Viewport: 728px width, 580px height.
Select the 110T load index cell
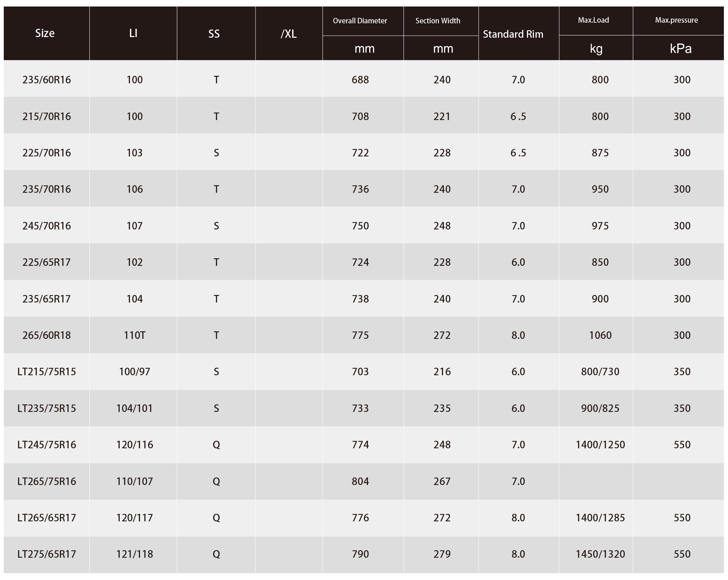[134, 335]
